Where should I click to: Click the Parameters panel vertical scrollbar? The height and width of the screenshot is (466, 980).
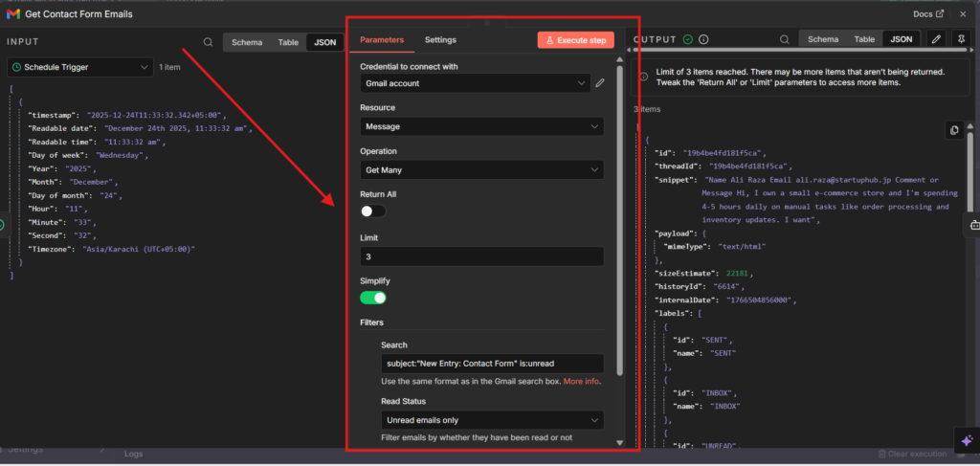point(619,218)
